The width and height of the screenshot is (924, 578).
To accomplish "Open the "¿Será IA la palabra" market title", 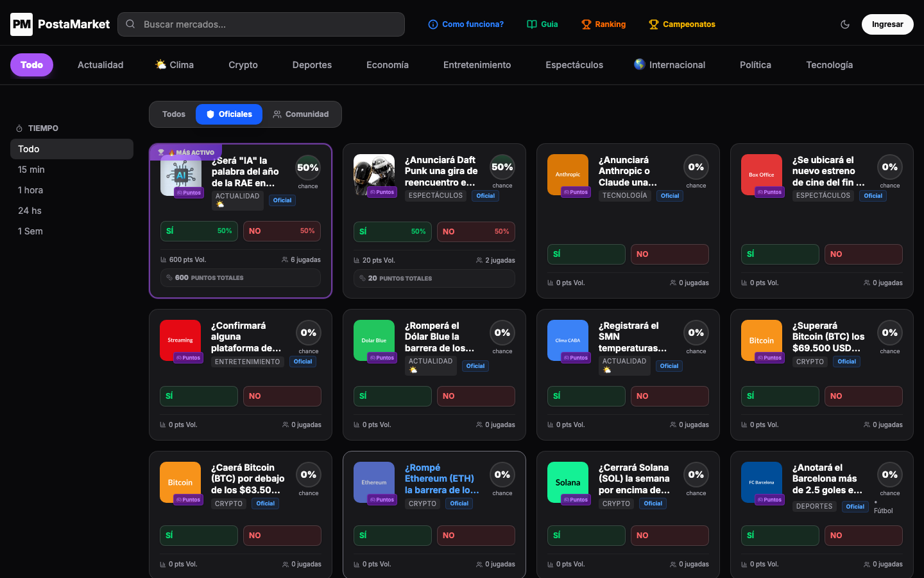I will click(x=246, y=172).
